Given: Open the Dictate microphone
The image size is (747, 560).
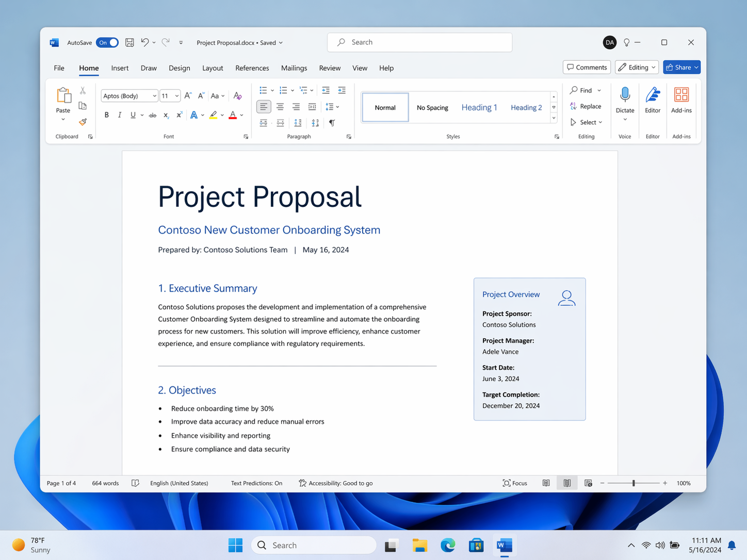Looking at the screenshot, I should pos(625,95).
